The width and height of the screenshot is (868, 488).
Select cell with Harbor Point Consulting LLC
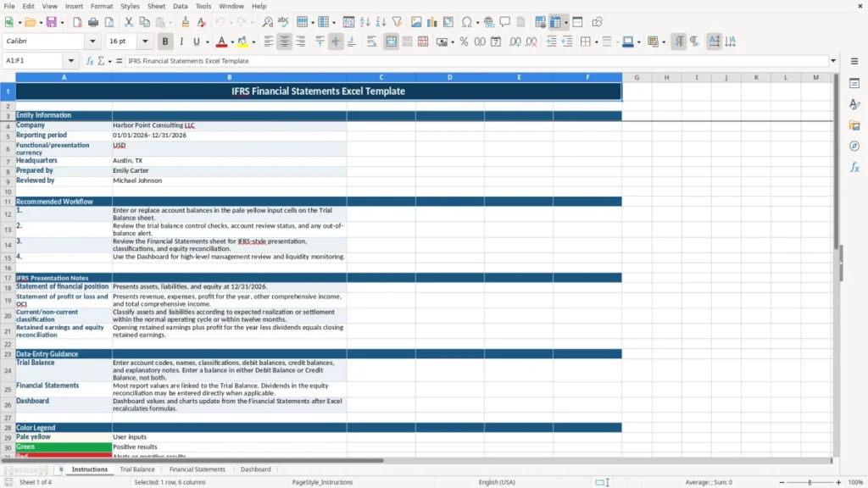tap(229, 125)
